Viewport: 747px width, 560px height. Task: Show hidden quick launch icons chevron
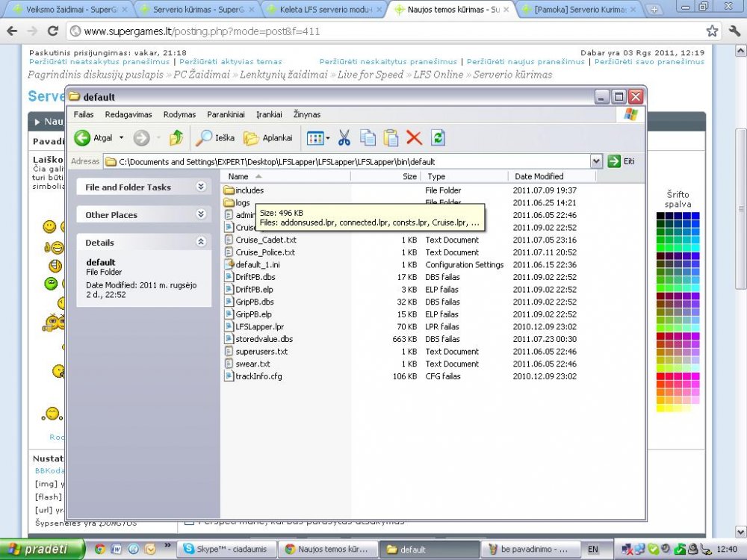167,545
